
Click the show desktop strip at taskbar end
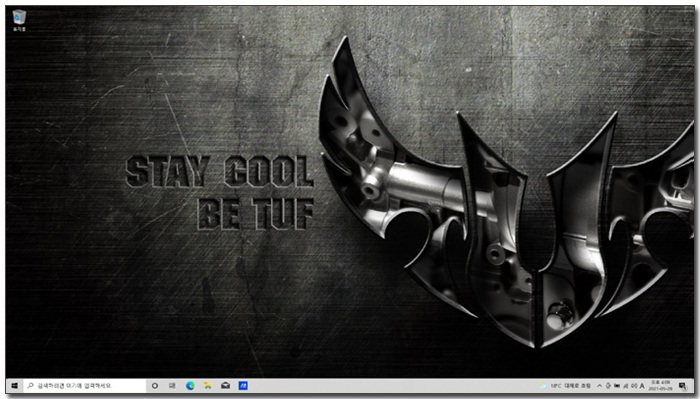pyautogui.click(x=693, y=386)
